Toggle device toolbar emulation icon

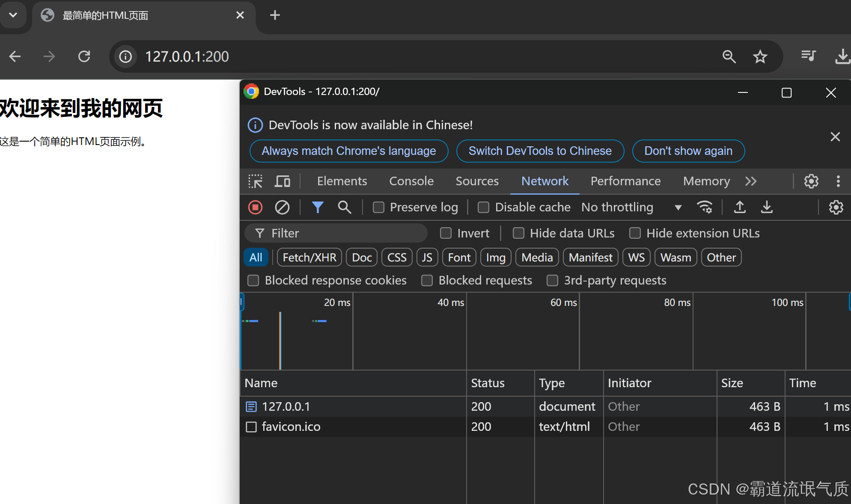pyautogui.click(x=282, y=181)
